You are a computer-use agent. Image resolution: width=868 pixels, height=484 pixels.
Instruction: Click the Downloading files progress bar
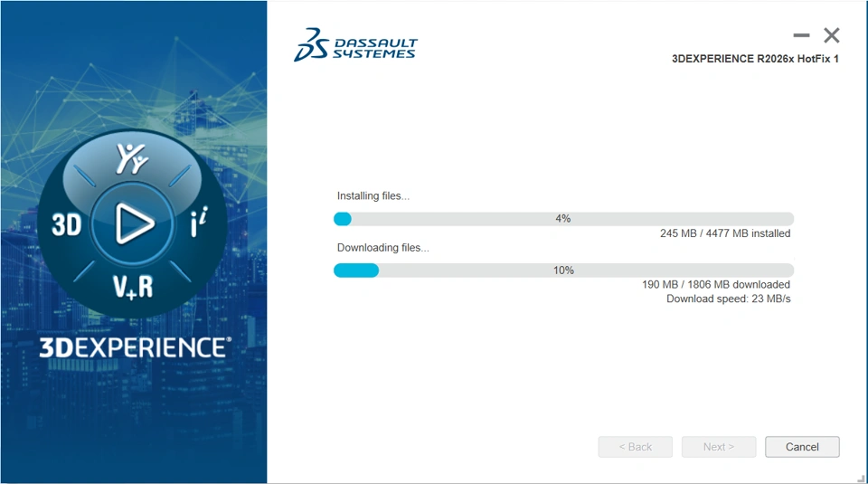[563, 270]
